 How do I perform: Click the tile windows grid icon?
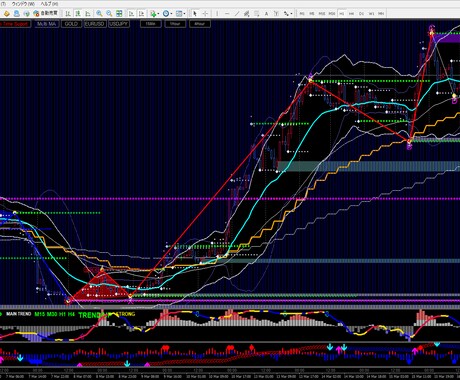click(x=119, y=13)
